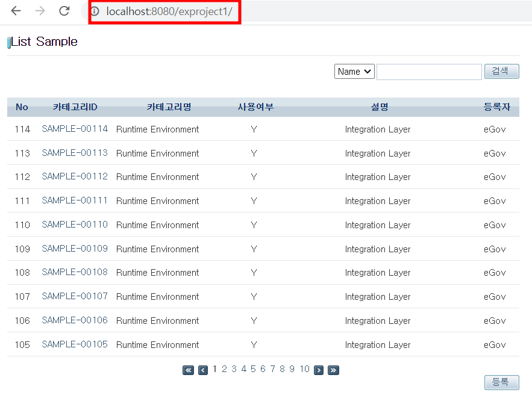Open SAMPLE-00112 link
The width and height of the screenshot is (532, 416).
(75, 176)
